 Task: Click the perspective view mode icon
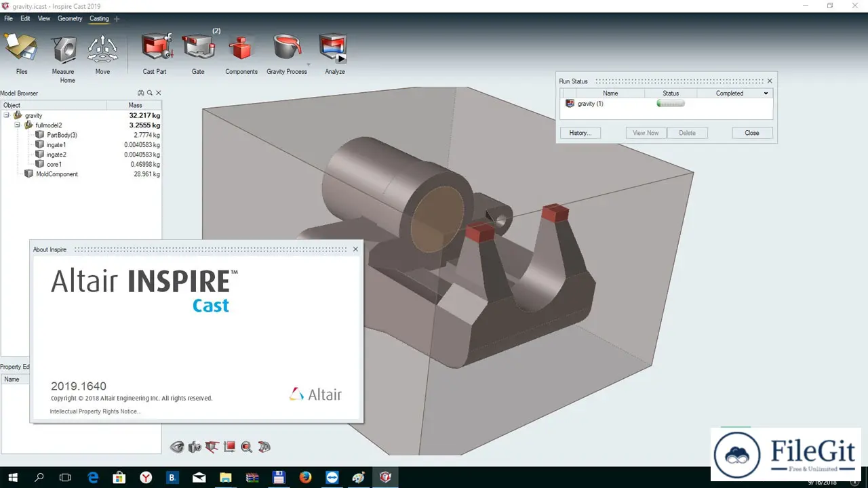(x=264, y=447)
